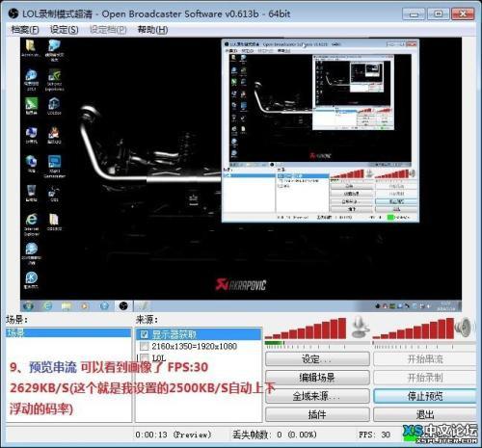482x448 pixels.
Task: Click the Windows Start orb in preview
Action: click(x=28, y=305)
